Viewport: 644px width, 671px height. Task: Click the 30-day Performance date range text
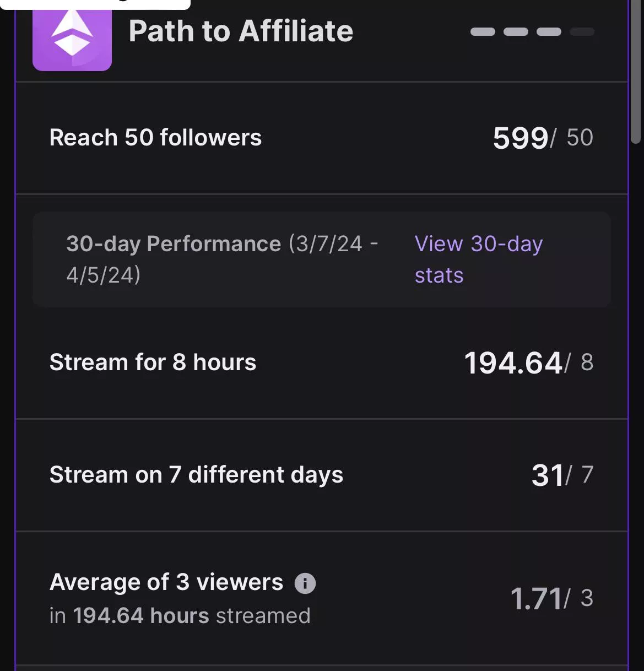(x=222, y=259)
